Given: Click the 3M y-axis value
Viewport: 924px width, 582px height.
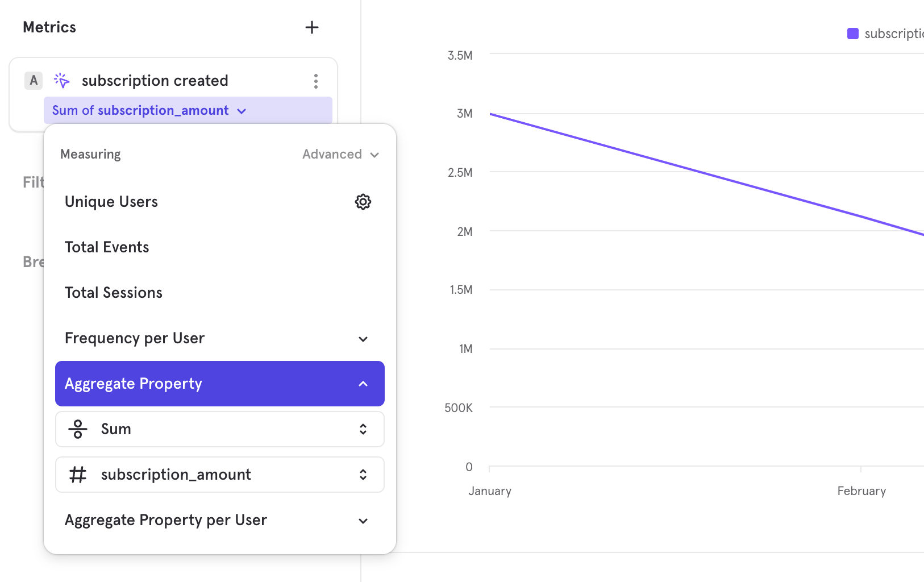Looking at the screenshot, I should pyautogui.click(x=465, y=114).
